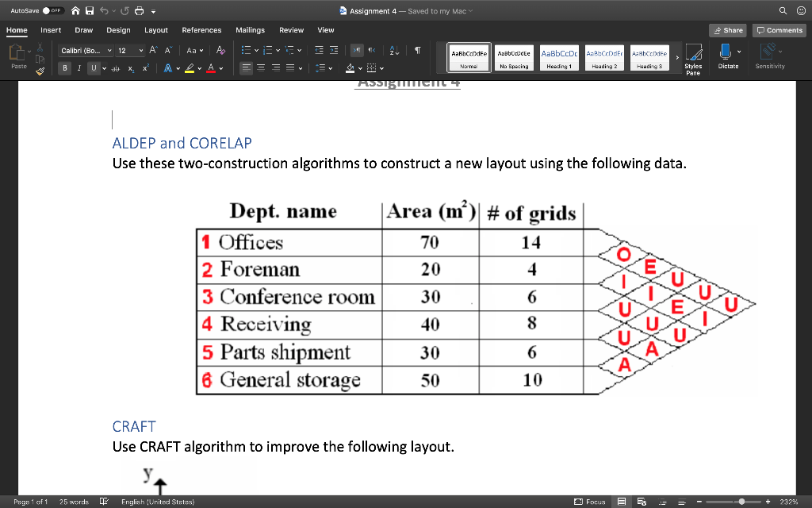Open the References tab
This screenshot has width=812, height=508.
coord(201,30)
